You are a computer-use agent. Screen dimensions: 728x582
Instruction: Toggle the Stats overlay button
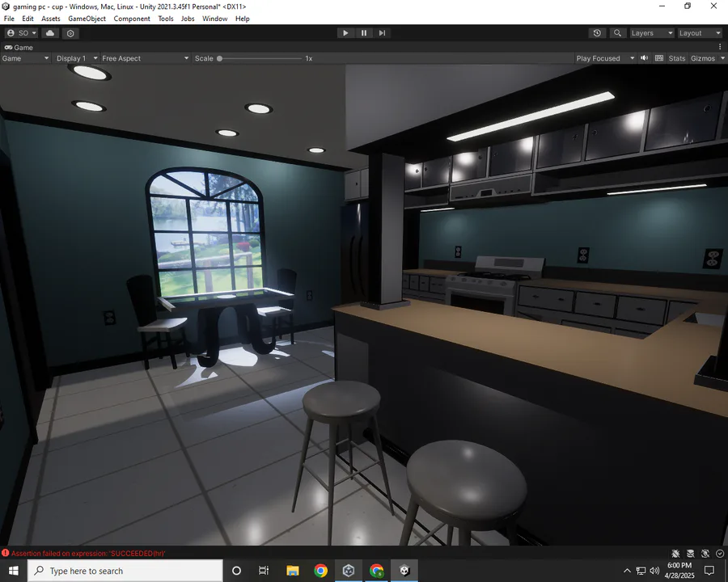677,58
